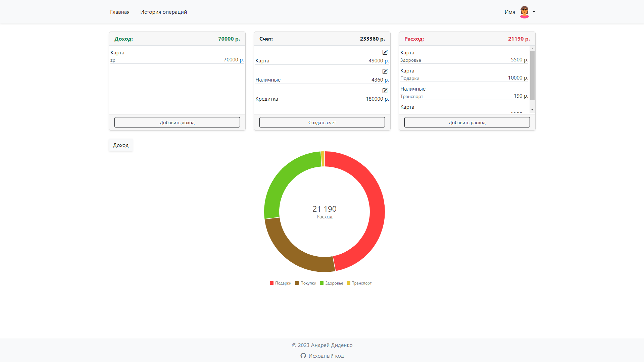
Task: Open the user dropdown caret
Action: [534, 12]
